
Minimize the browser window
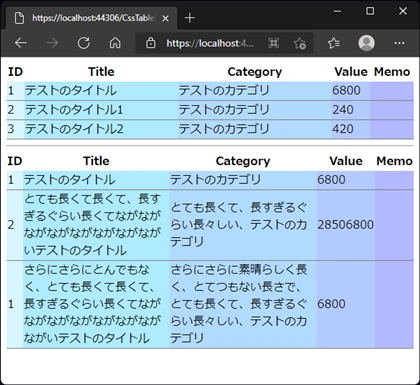click(x=337, y=11)
